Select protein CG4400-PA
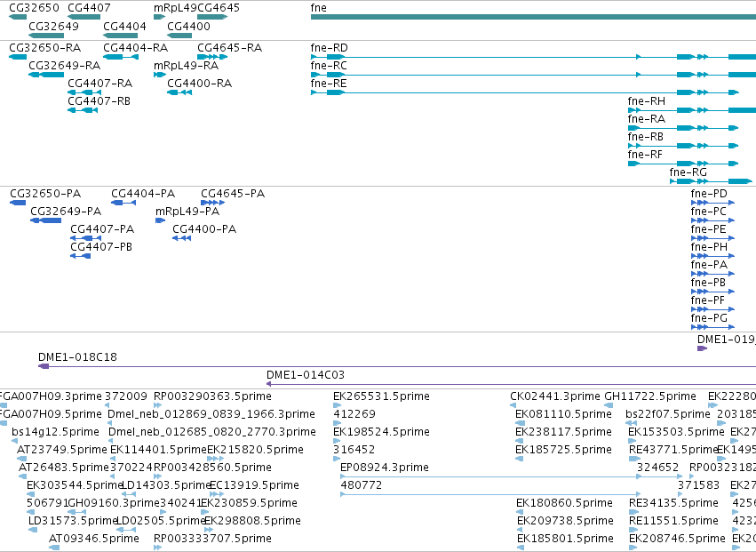756x552 pixels. pos(204,229)
